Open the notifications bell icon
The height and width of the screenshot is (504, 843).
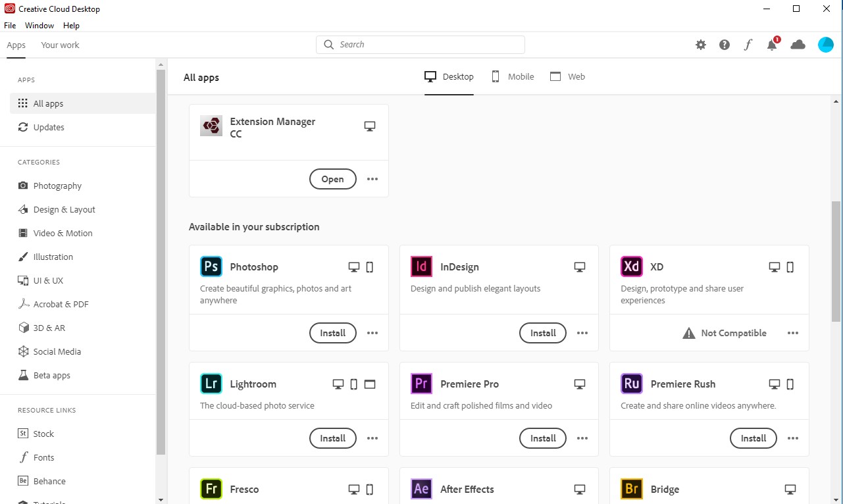773,44
